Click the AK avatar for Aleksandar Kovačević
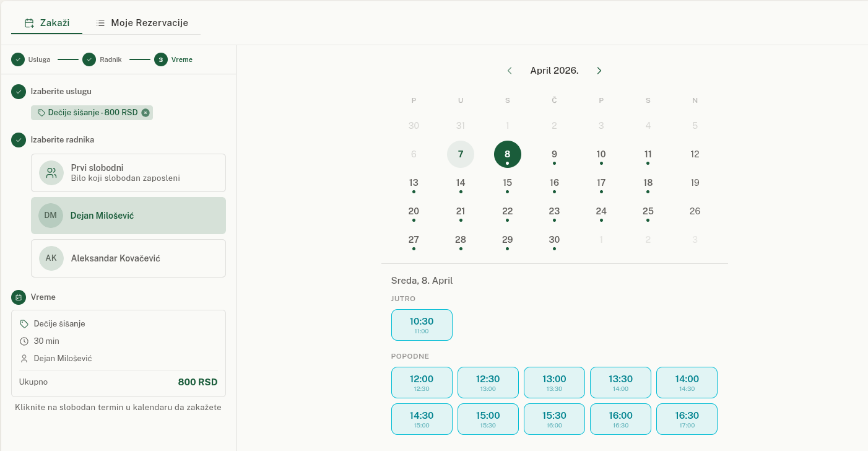This screenshot has height=451, width=868. 51,258
